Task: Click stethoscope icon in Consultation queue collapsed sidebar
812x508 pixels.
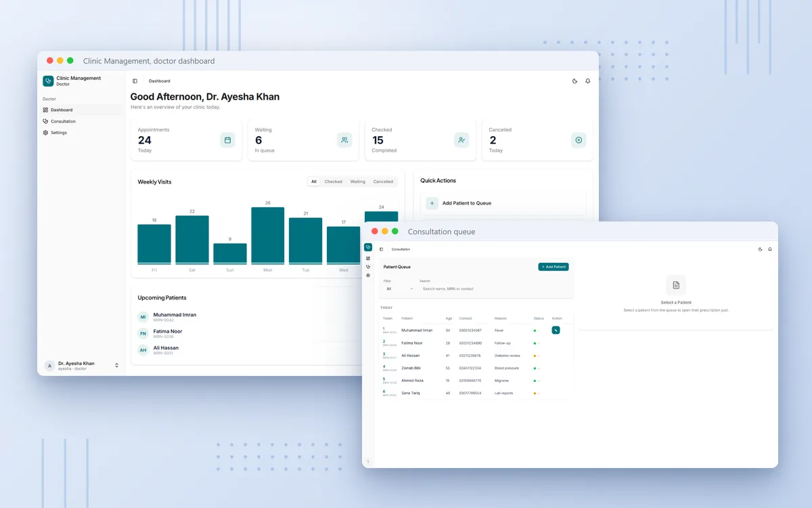Action: pyautogui.click(x=368, y=267)
